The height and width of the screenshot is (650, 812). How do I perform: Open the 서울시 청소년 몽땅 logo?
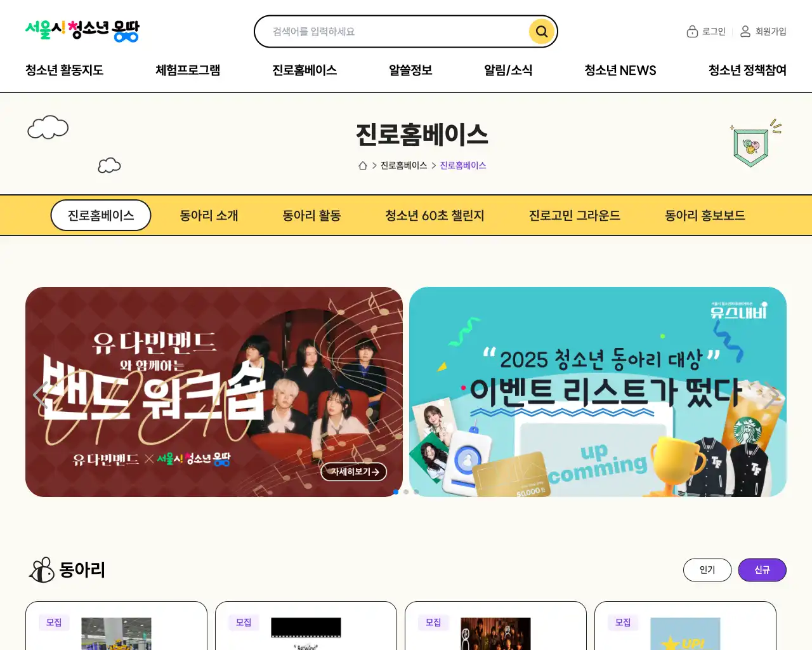pyautogui.click(x=82, y=30)
